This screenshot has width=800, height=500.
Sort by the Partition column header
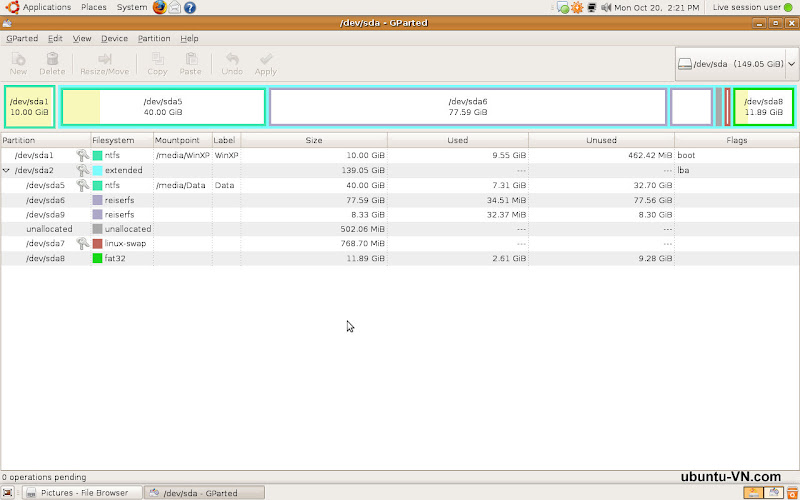[x=45, y=140]
